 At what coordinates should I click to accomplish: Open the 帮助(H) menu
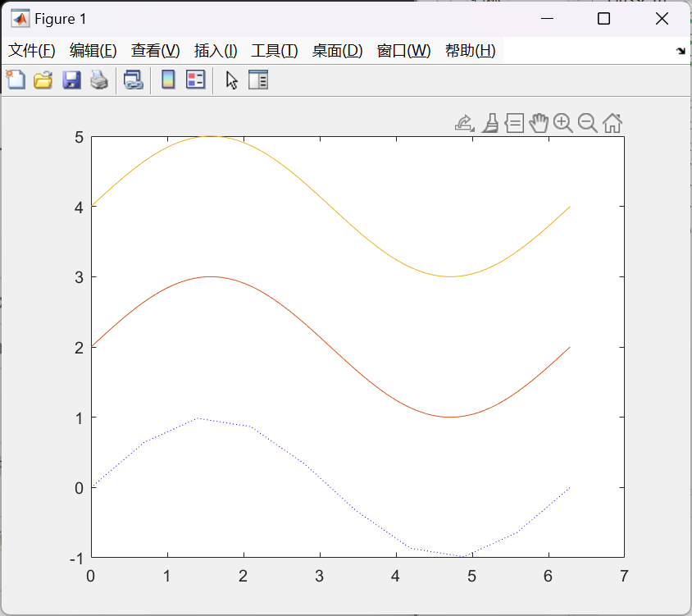point(470,51)
